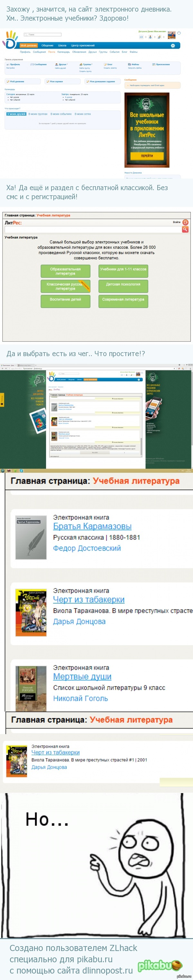
Task: Click the LitRes textbook ad banner portrait
Action: point(147,103)
